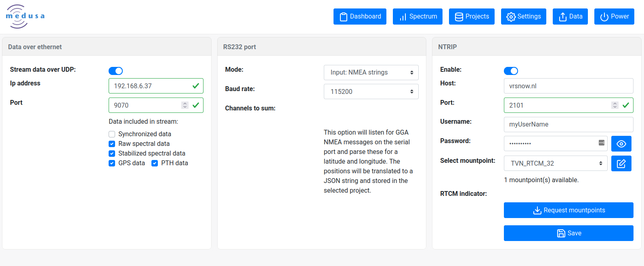Click the edit mountpoint pencil icon
The height and width of the screenshot is (266, 644).
pyautogui.click(x=621, y=163)
